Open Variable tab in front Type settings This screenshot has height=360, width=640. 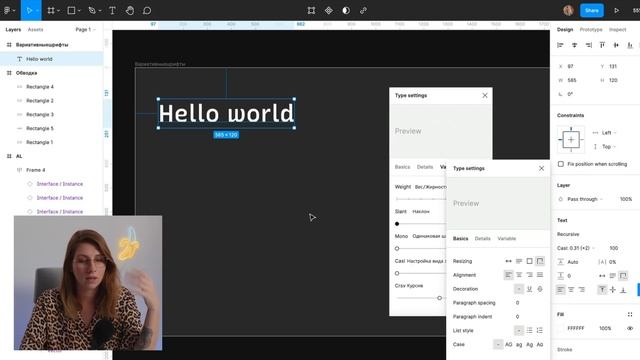tap(507, 238)
